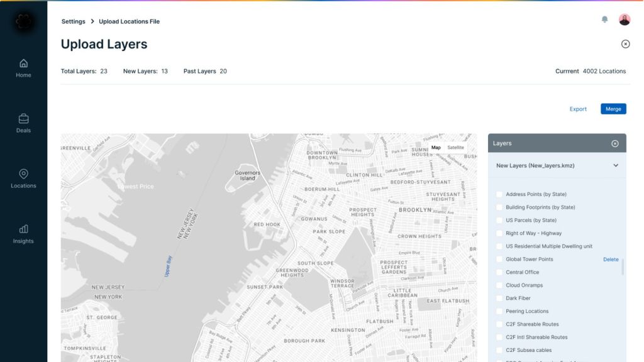Enable the Address Points (by State) checkbox
The height and width of the screenshot is (362, 644).
499,194
